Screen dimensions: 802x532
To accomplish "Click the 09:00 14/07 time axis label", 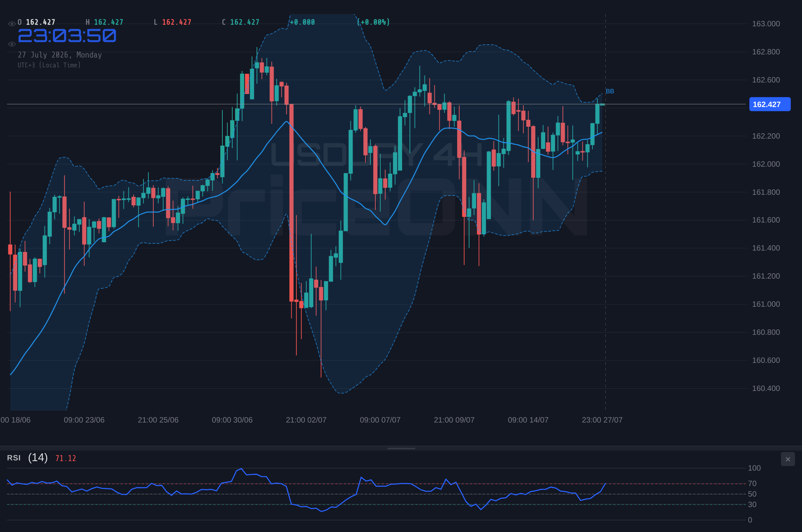I will 528,420.
